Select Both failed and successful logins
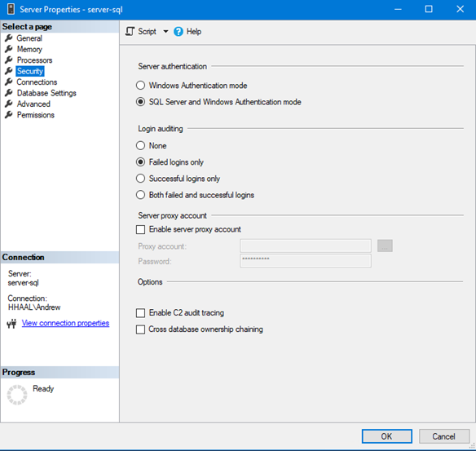The width and height of the screenshot is (476, 451). tap(140, 195)
